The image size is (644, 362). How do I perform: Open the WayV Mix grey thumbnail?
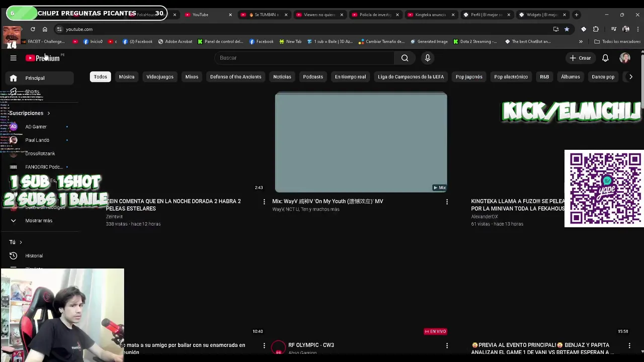click(361, 142)
